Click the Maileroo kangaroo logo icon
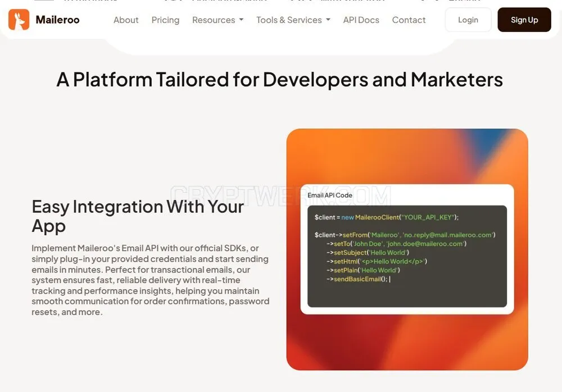The height and width of the screenshot is (392, 562). (x=19, y=20)
